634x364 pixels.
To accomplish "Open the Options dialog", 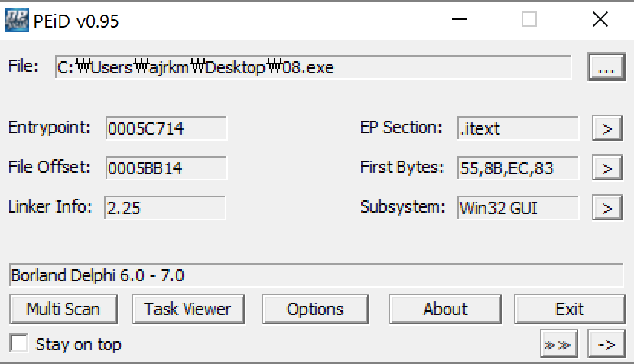I will [x=315, y=309].
